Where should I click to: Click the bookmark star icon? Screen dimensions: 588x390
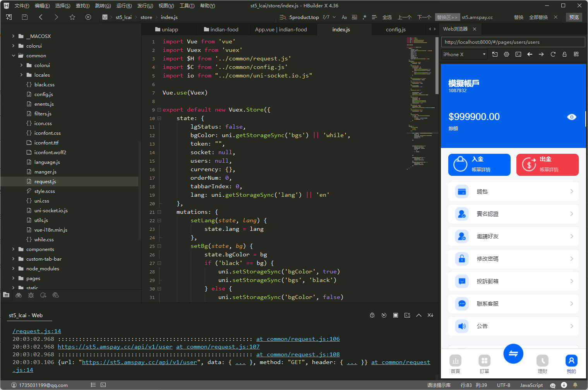72,17
